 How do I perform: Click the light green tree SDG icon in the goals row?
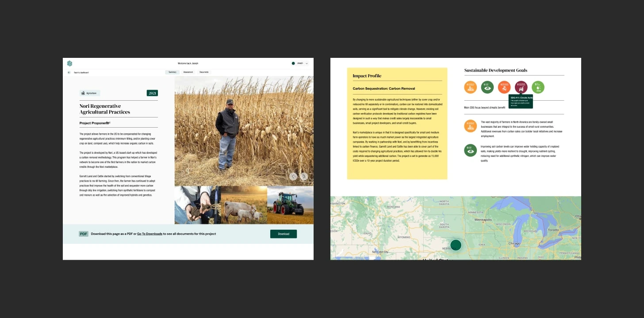pos(538,87)
